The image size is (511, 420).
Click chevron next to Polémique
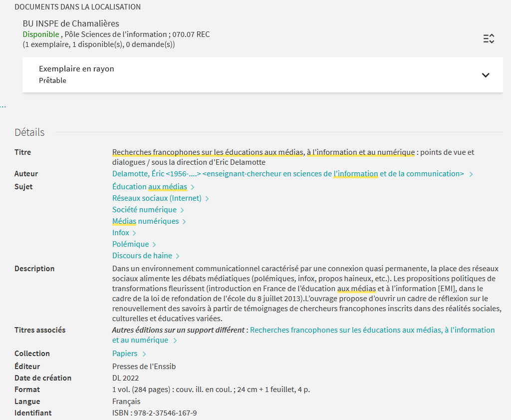[154, 245]
